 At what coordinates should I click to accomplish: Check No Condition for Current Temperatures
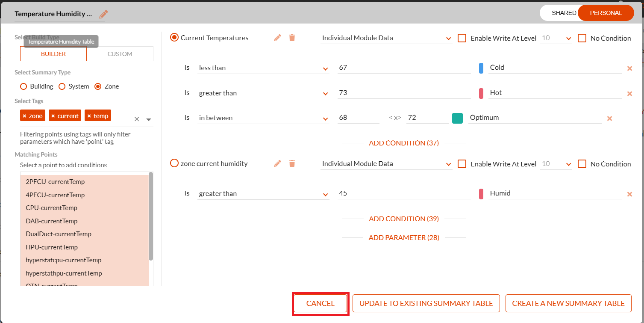[582, 38]
